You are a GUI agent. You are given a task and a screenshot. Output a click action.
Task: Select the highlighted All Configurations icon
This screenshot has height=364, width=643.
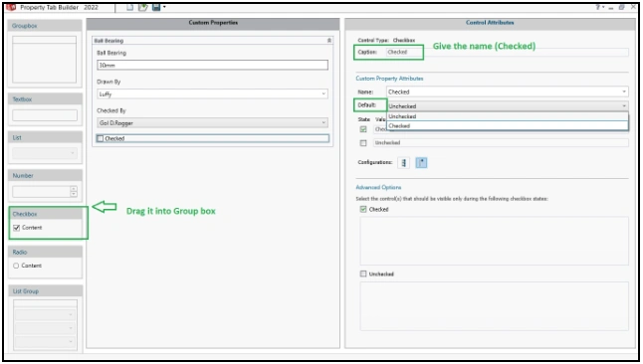(x=421, y=163)
